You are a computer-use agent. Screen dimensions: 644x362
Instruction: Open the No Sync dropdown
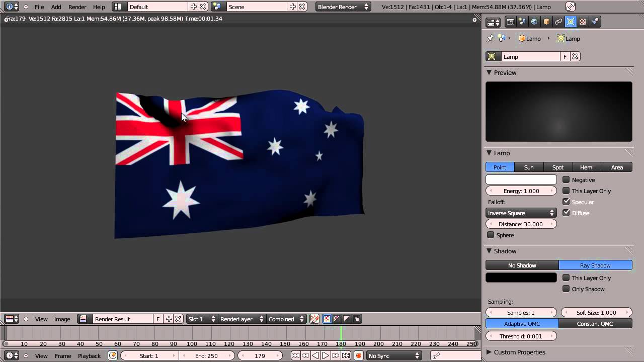[x=393, y=355]
